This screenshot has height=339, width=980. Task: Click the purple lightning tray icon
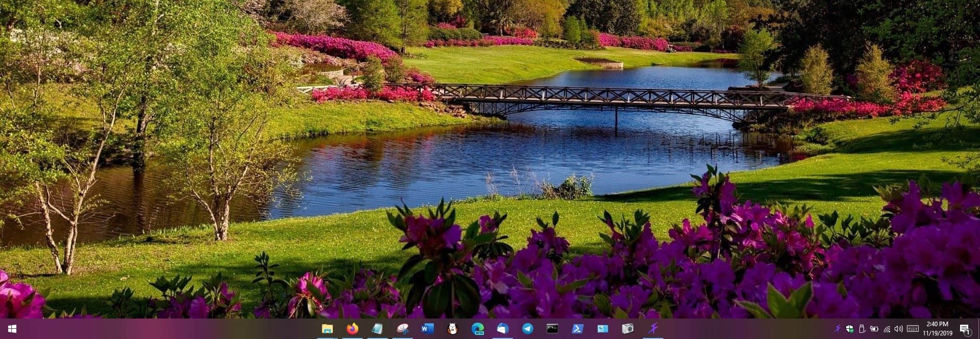tap(838, 329)
